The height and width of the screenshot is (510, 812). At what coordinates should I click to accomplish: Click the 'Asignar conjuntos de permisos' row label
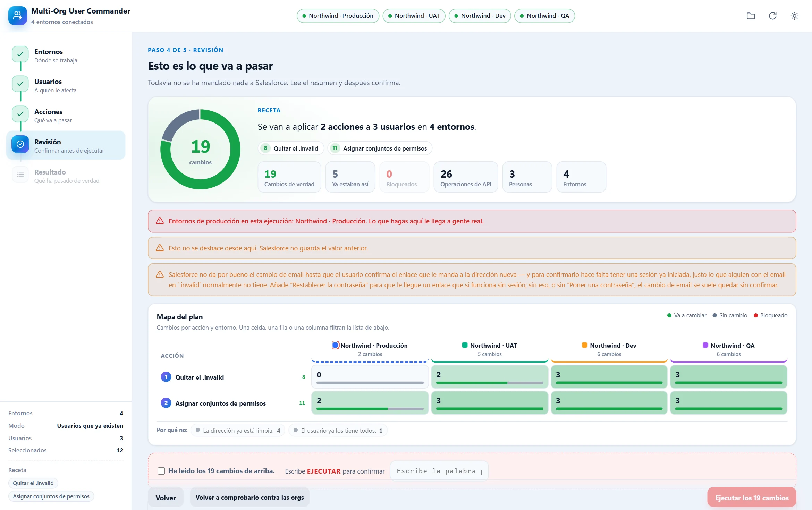[220, 403]
